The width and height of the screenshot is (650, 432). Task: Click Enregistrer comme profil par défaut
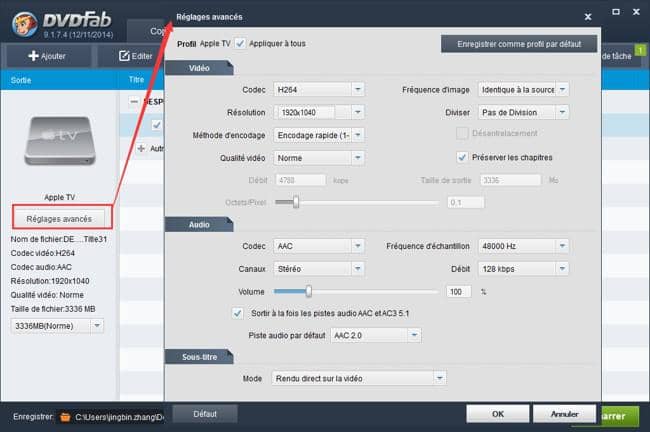(519, 44)
